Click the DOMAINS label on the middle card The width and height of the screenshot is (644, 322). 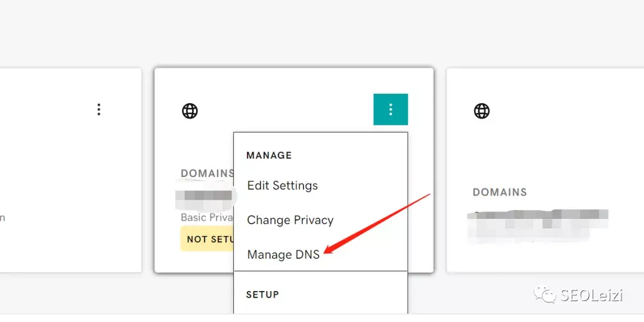[x=207, y=174]
